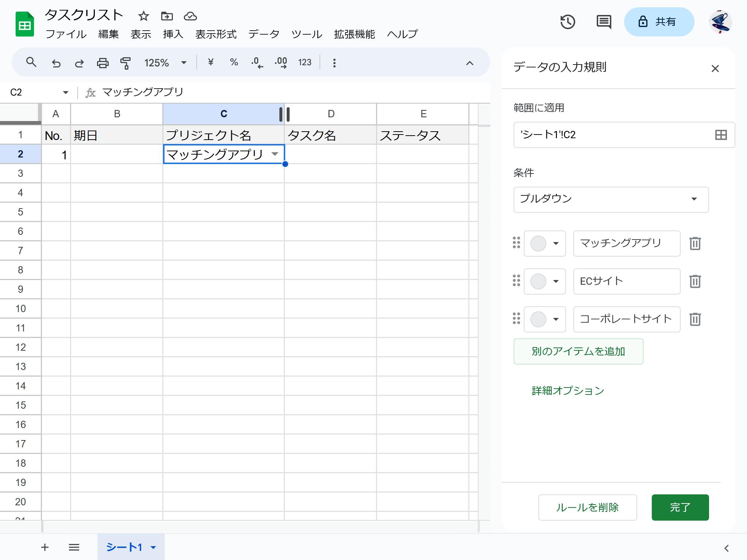Viewport: 747px width, 560px height.
Task: Redo the last action
Action: [x=79, y=63]
